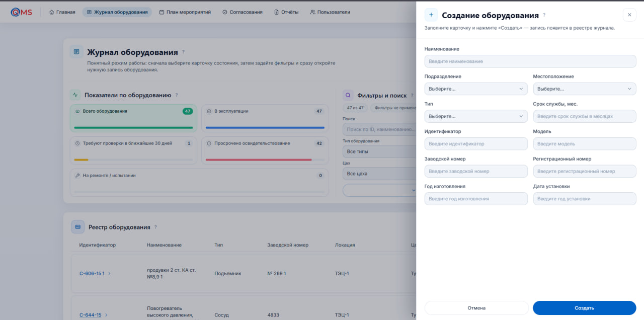The height and width of the screenshot is (320, 644).
Task: Click the Наименование input field
Action: [x=530, y=61]
